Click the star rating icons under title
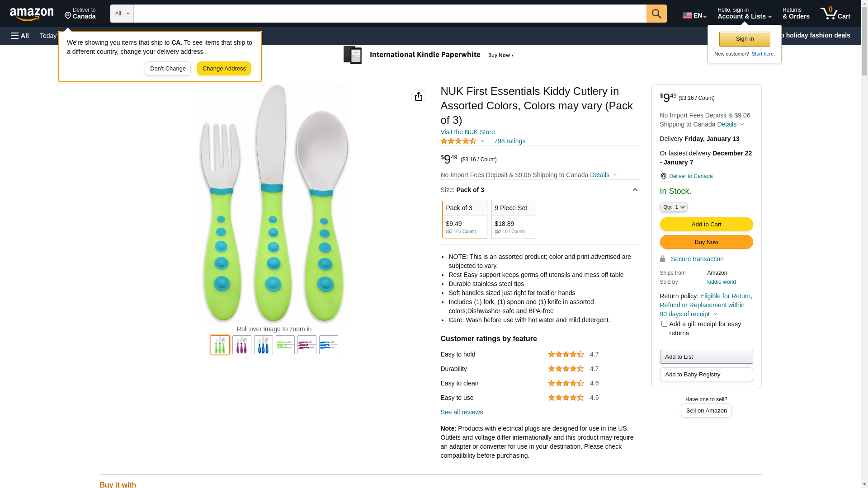 (x=458, y=141)
